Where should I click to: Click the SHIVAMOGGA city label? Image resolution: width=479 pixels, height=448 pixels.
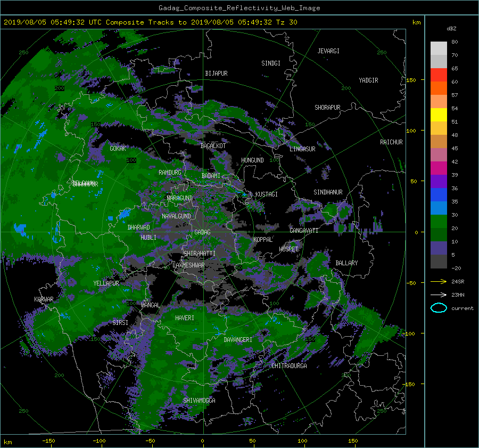199,401
